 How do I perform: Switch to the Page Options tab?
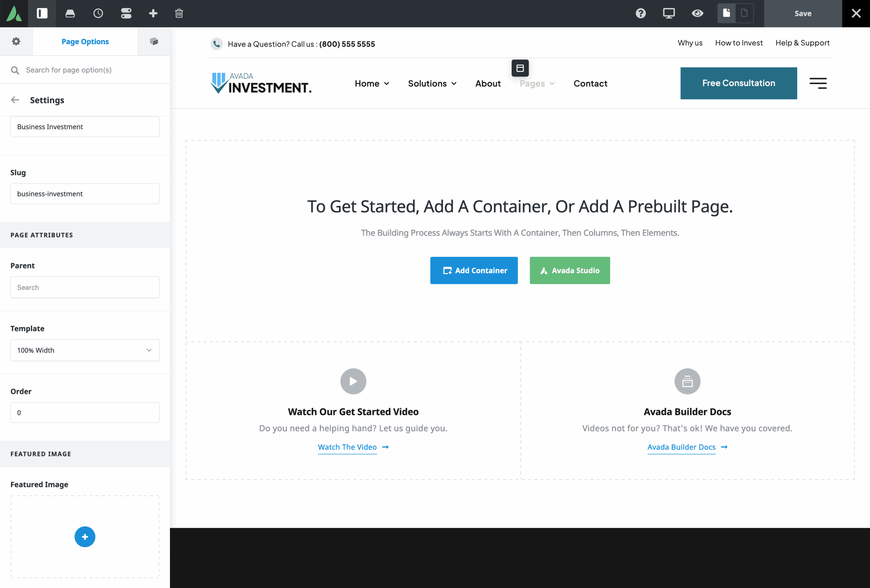click(85, 41)
